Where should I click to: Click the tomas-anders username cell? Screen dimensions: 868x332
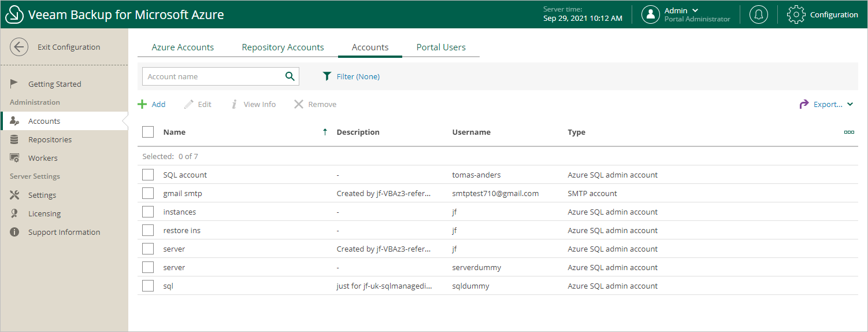476,175
